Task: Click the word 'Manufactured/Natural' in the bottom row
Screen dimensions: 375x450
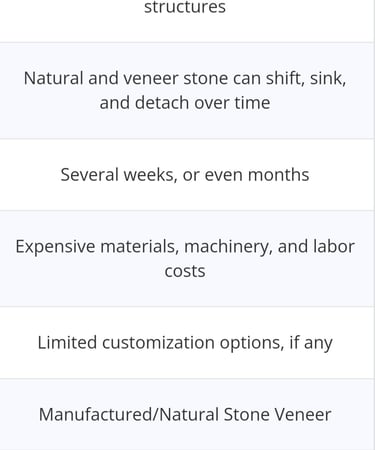Action: 128,414
